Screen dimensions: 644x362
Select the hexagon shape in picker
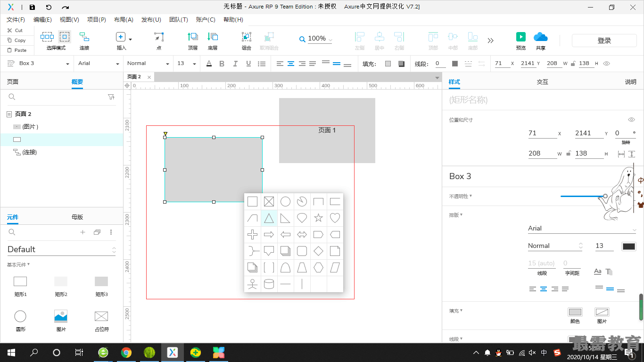tap(318, 268)
